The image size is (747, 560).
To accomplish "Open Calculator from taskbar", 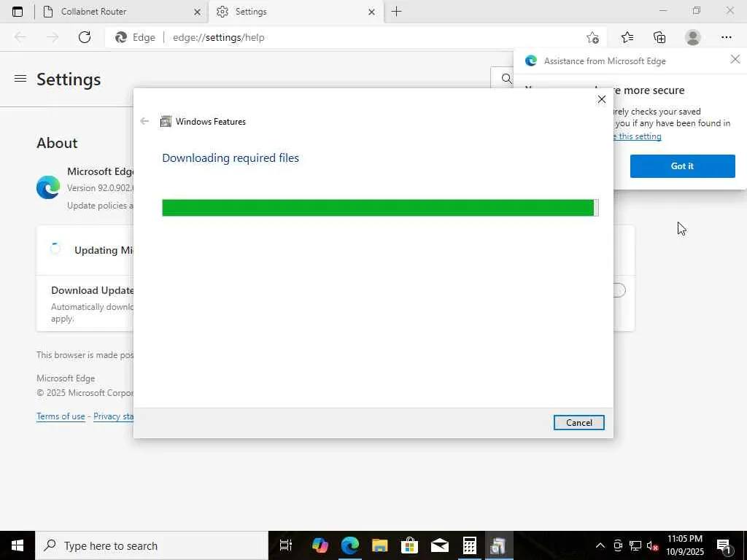I will tap(469, 545).
